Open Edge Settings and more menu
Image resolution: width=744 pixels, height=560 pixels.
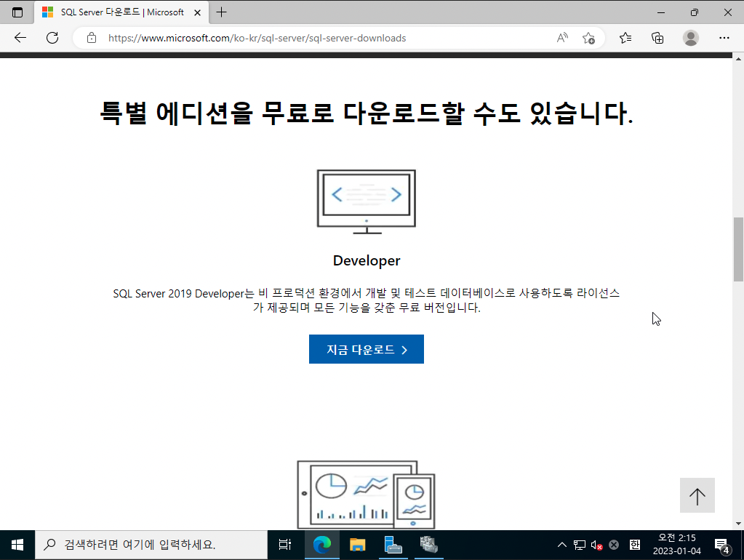point(724,38)
